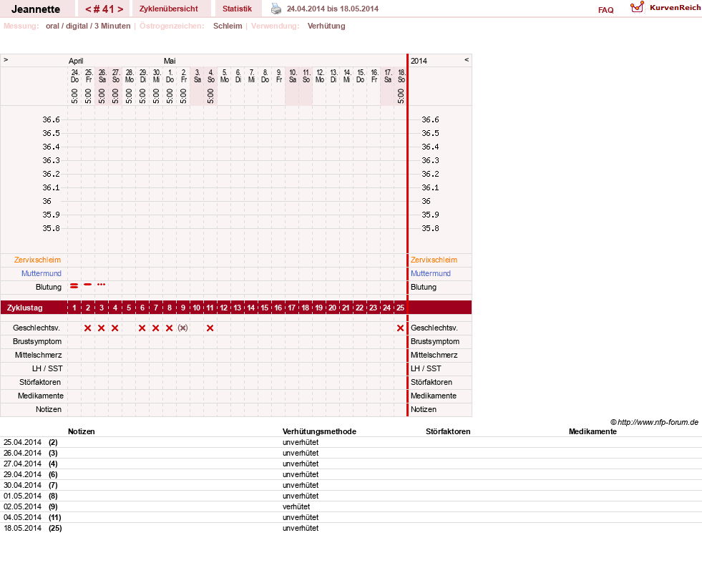Click the printer icon
The height and width of the screenshot is (588, 702).
coord(276,9)
